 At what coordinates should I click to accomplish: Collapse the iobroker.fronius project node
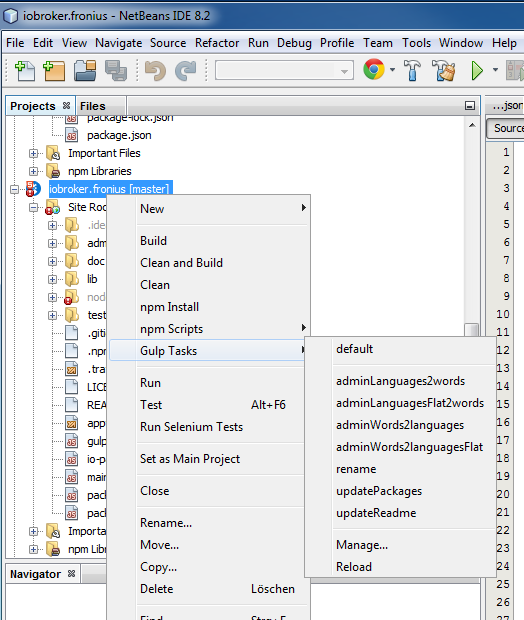pyautogui.click(x=15, y=189)
